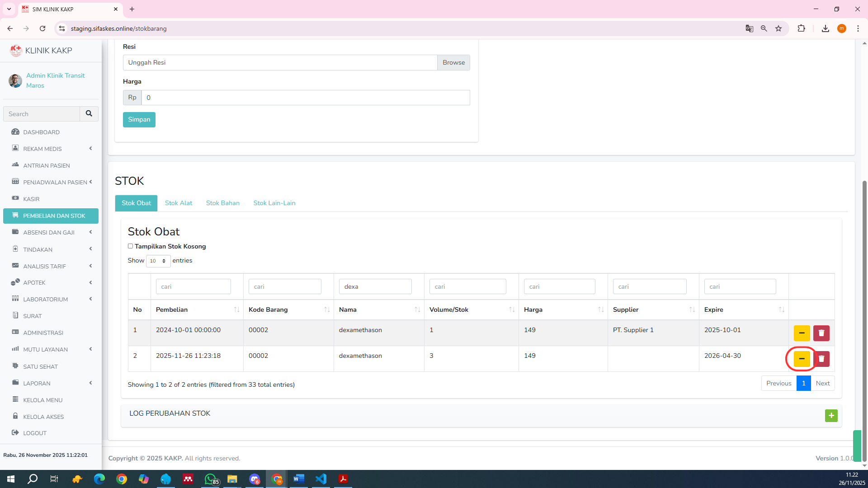Expand log with green plus icon

tap(831, 415)
